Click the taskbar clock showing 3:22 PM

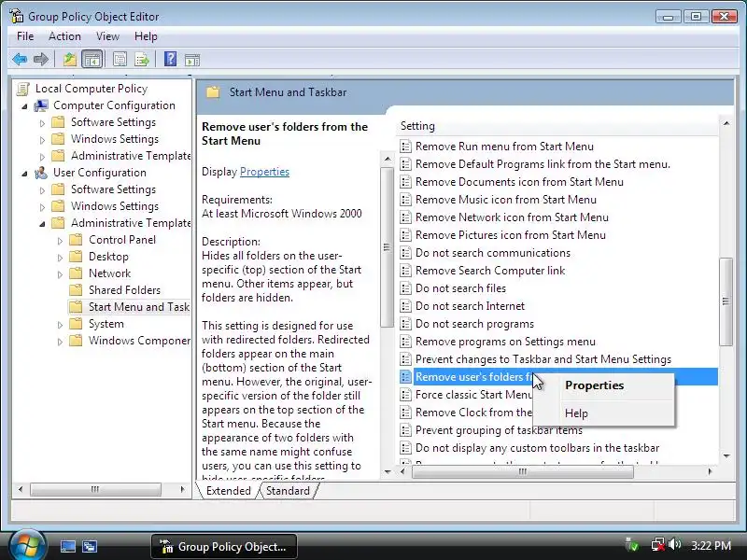coord(711,545)
